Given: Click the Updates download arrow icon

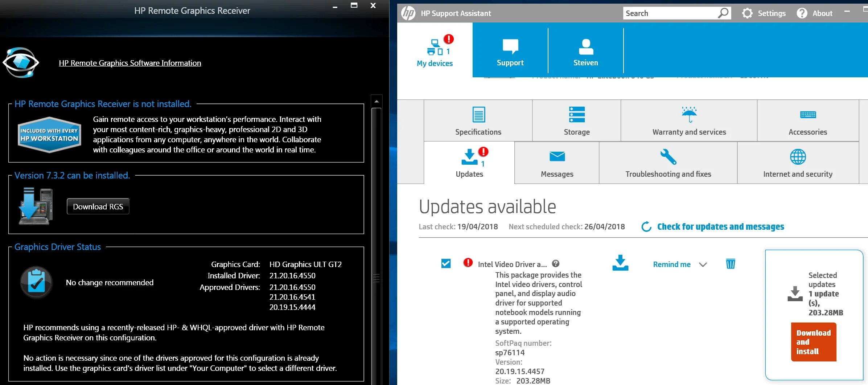Looking at the screenshot, I should click(469, 157).
